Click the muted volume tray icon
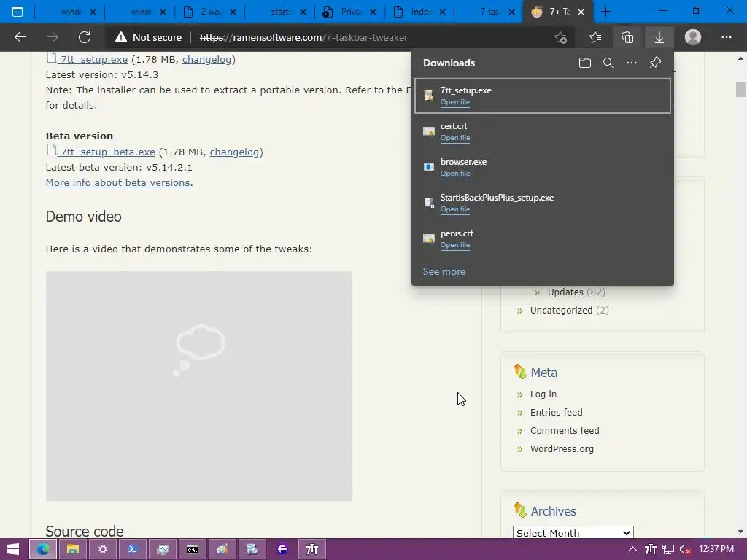 (685, 549)
